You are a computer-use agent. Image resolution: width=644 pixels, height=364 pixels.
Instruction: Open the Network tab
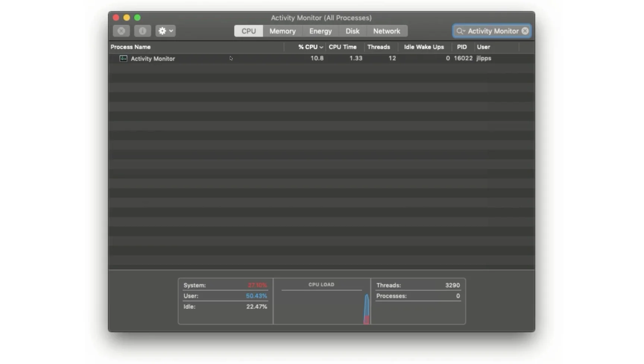click(x=387, y=31)
